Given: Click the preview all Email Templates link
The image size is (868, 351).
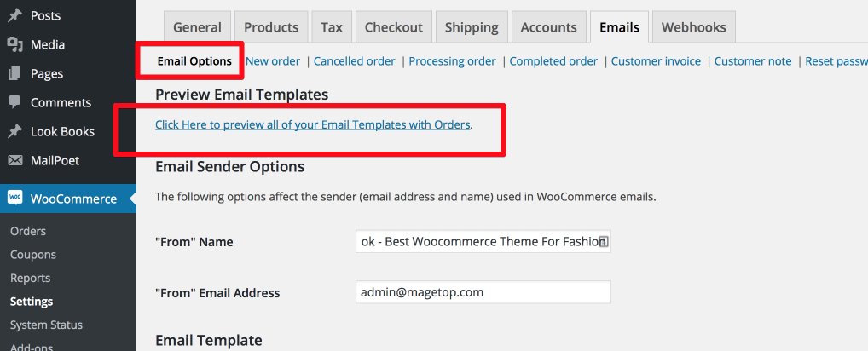Looking at the screenshot, I should pos(313,125).
